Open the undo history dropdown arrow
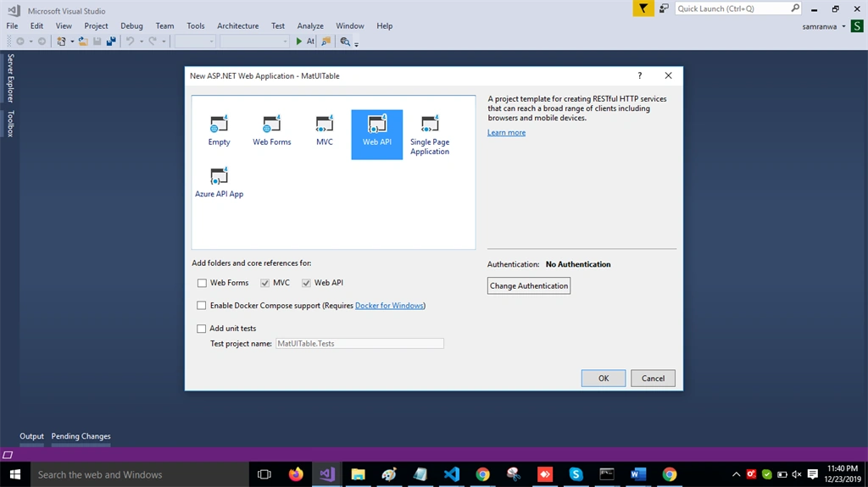This screenshot has width=868, height=487. [x=142, y=42]
